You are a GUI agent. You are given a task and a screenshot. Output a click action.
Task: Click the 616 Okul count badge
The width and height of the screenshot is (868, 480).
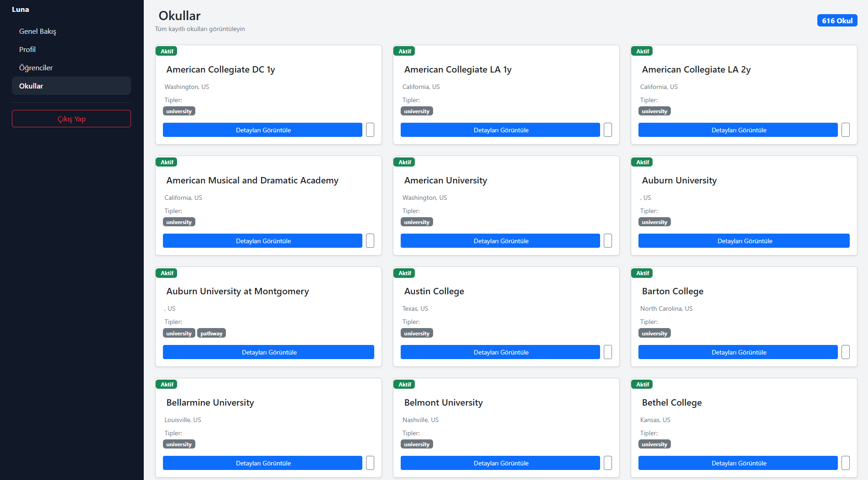(837, 21)
